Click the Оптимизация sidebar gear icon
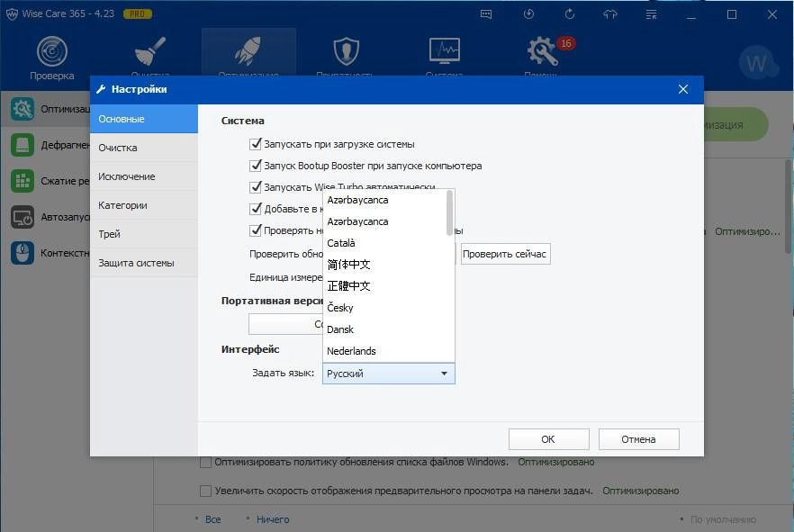Image resolution: width=794 pixels, height=532 pixels. click(x=23, y=109)
